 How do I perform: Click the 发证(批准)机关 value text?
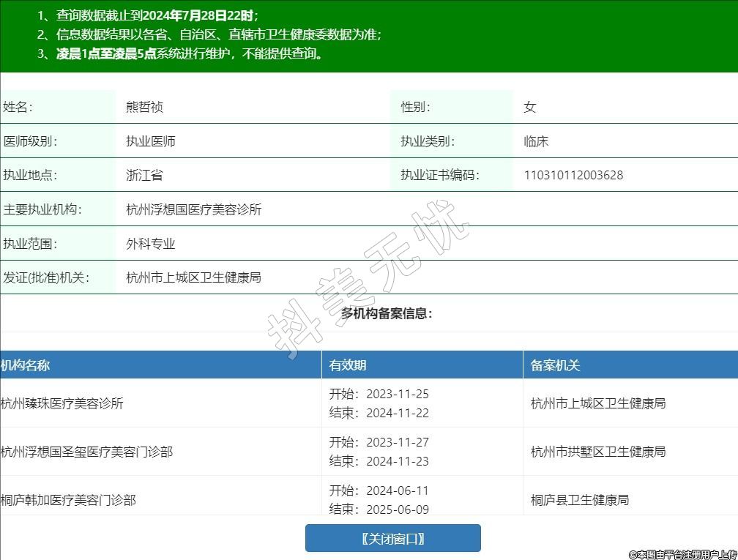click(x=193, y=277)
